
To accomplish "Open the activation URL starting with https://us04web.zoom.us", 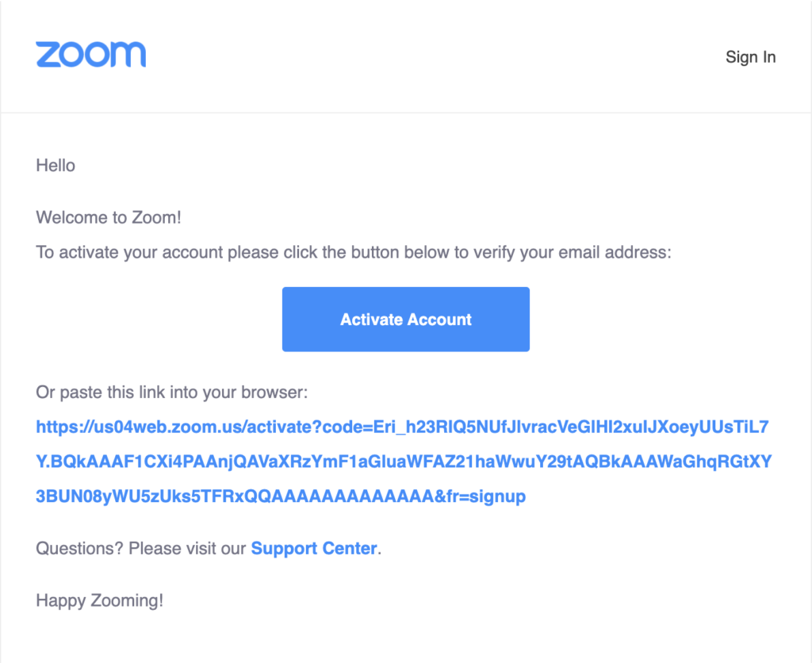I will coord(402,427).
